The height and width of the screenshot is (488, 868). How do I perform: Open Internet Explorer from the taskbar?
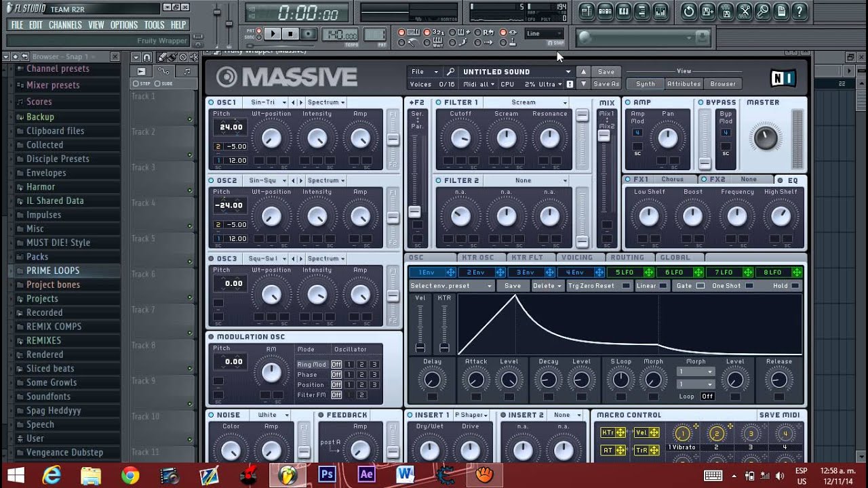tap(53, 474)
